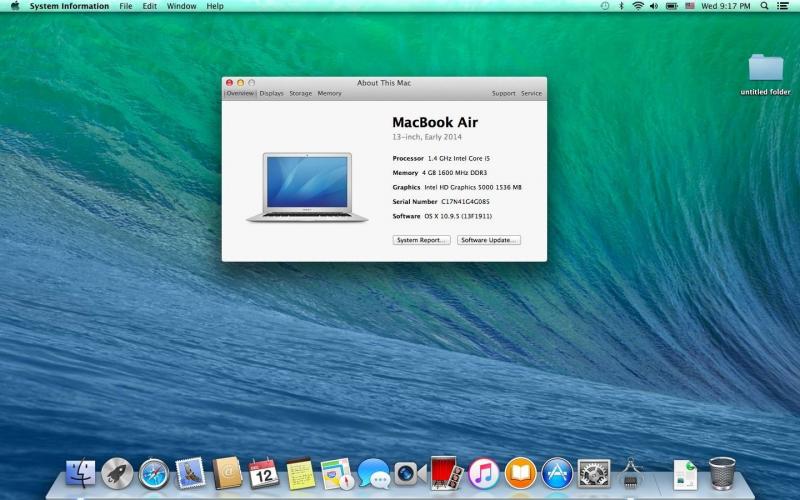Screen dimensions: 800x500
Task: Launch Launchpad rocket icon in dock
Action: point(117,473)
